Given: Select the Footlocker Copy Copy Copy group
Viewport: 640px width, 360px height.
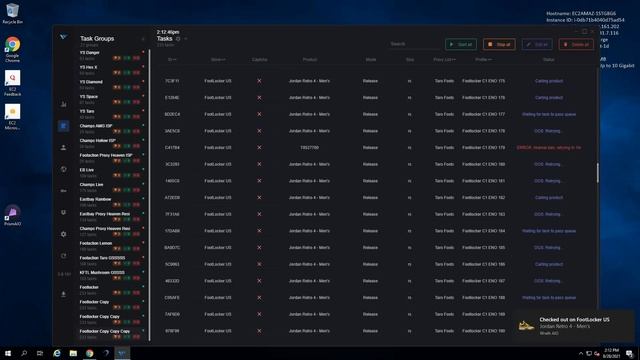Looking at the screenshot, I should (111, 334).
